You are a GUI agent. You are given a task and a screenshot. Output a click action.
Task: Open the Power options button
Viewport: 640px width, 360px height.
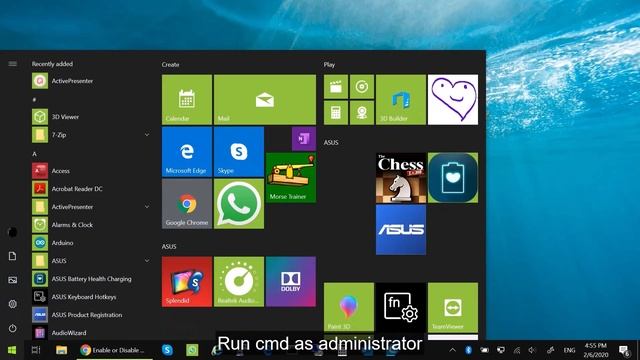pos(13,328)
